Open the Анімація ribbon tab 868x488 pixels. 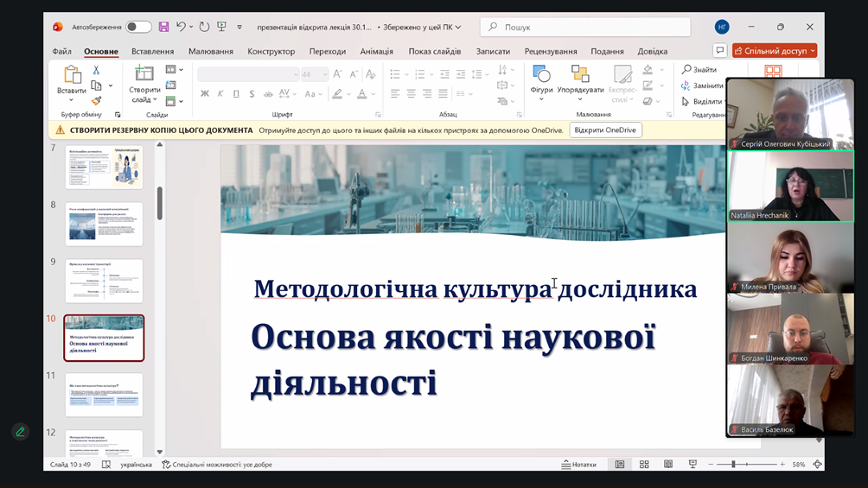[x=376, y=52]
